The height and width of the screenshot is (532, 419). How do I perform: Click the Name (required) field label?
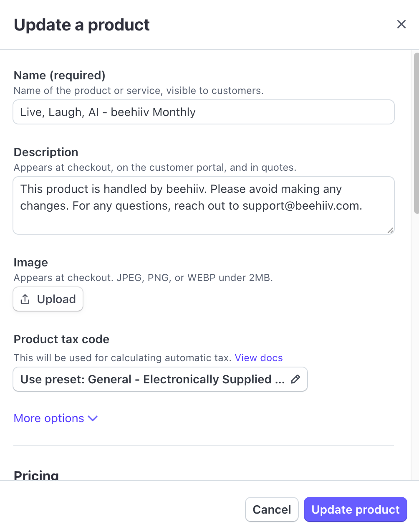coord(59,75)
